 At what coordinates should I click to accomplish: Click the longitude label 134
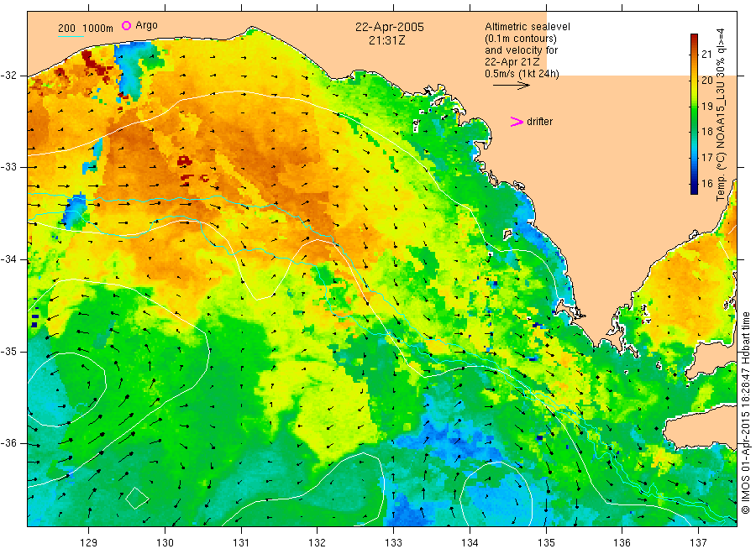point(470,543)
